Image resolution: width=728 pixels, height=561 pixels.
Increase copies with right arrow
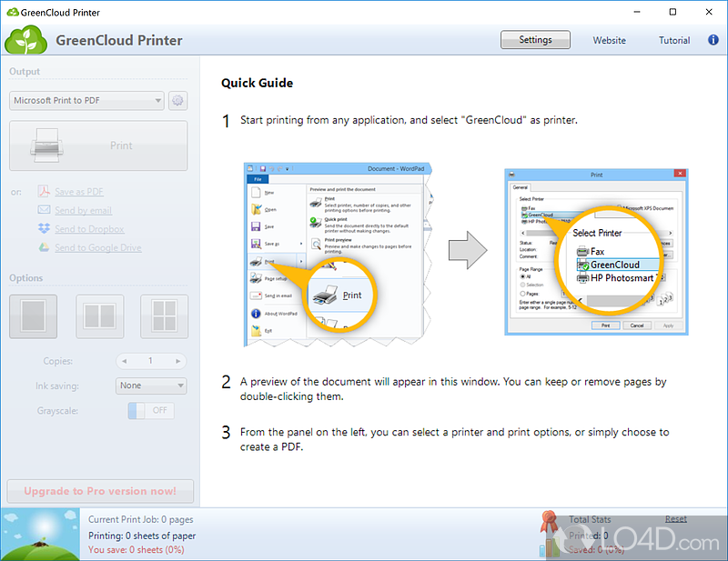tap(177, 361)
